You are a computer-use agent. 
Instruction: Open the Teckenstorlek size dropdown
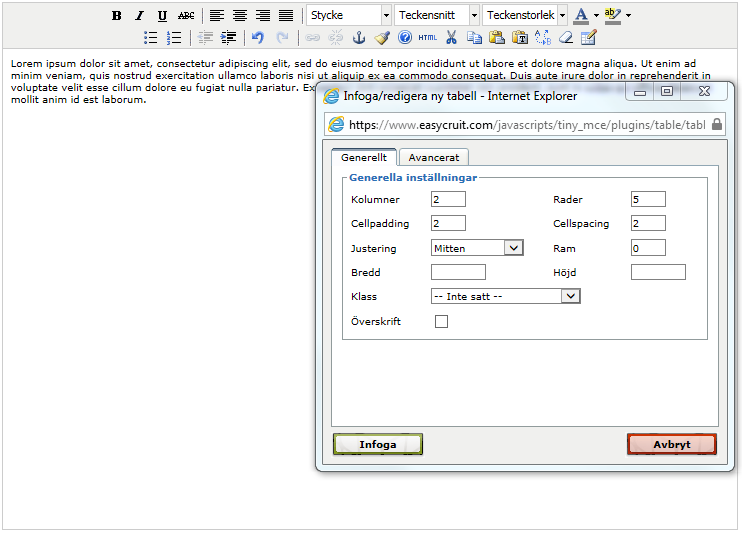(525, 15)
